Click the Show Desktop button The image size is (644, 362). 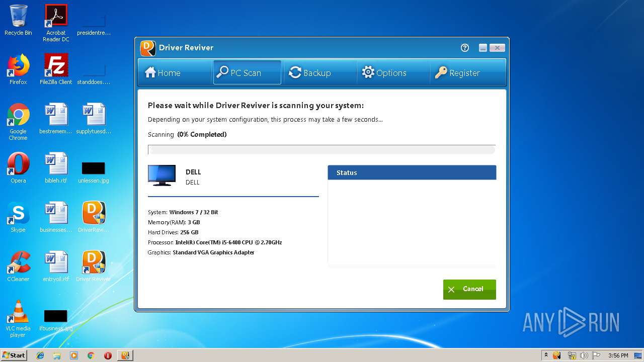pyautogui.click(x=638, y=355)
